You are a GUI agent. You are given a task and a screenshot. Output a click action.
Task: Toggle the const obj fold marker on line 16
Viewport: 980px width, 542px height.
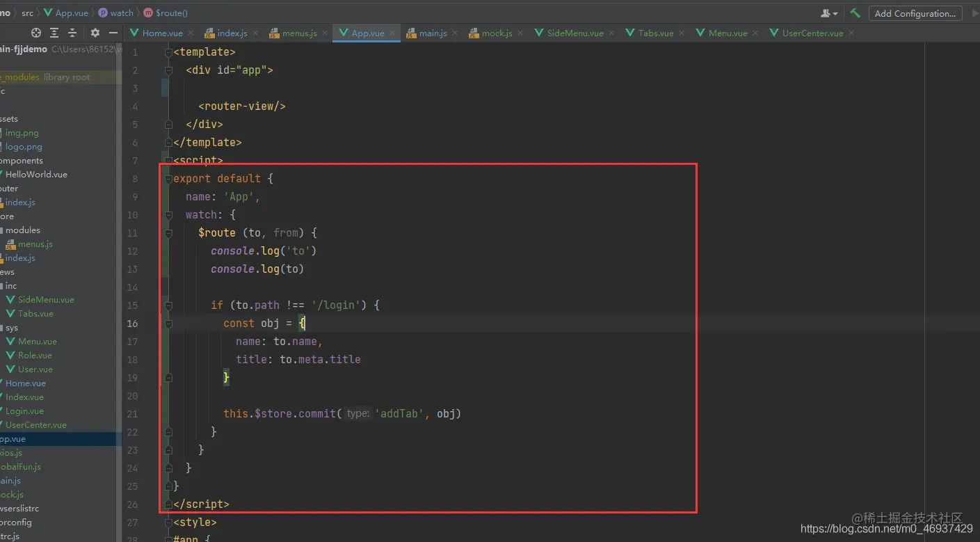coord(168,324)
